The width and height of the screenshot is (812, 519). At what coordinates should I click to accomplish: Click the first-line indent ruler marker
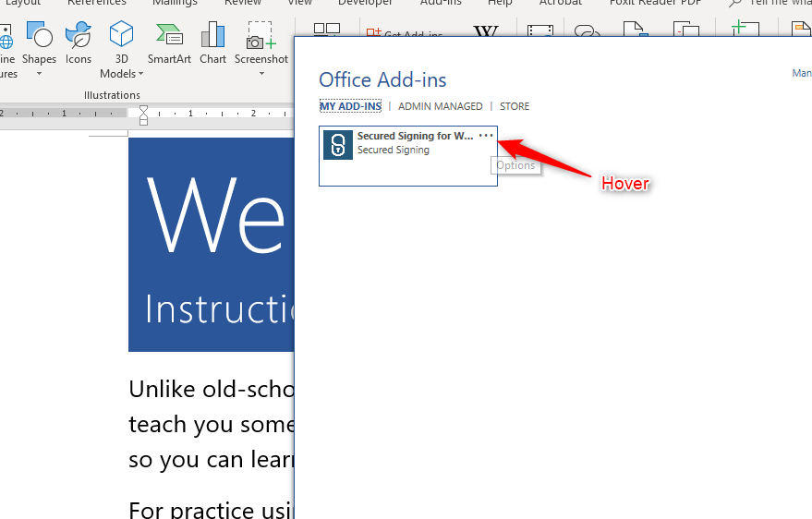click(143, 109)
